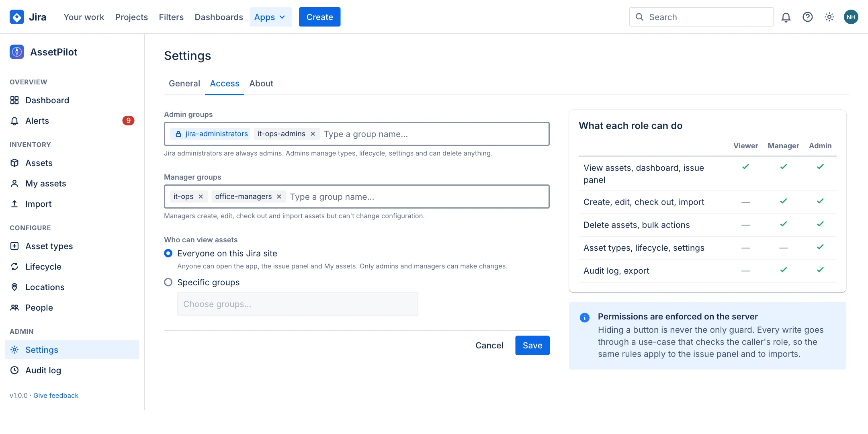Click the jira-administrators locked chip

click(210, 134)
